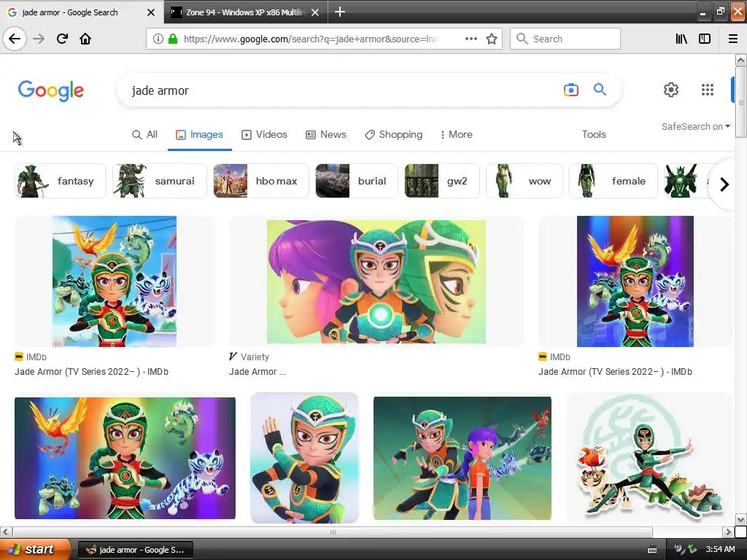The height and width of the screenshot is (560, 747).
Task: Click the blue magnifier search button
Action: pyautogui.click(x=600, y=89)
